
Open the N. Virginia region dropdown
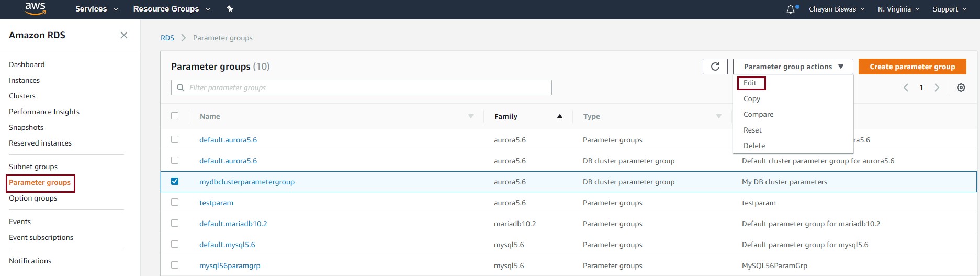[898, 9]
